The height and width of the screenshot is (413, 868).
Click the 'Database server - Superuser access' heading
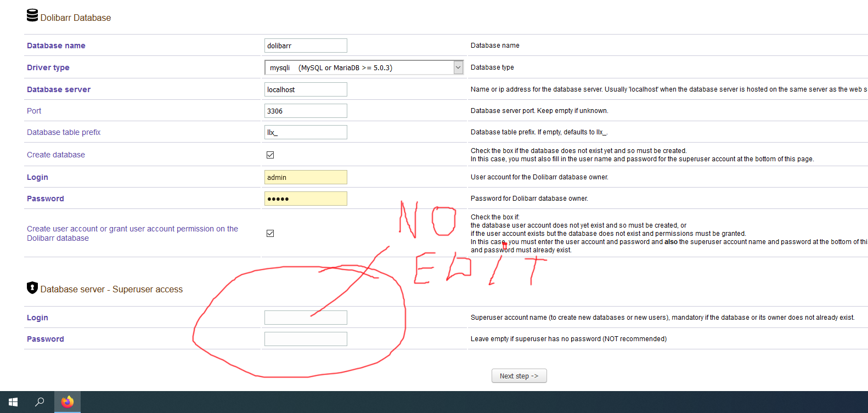(111, 289)
